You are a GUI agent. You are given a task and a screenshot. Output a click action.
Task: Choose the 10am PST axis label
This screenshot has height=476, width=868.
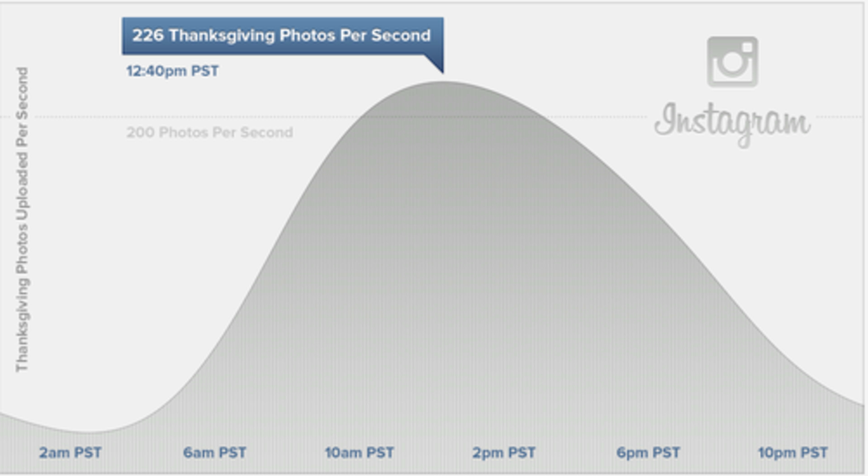click(359, 453)
